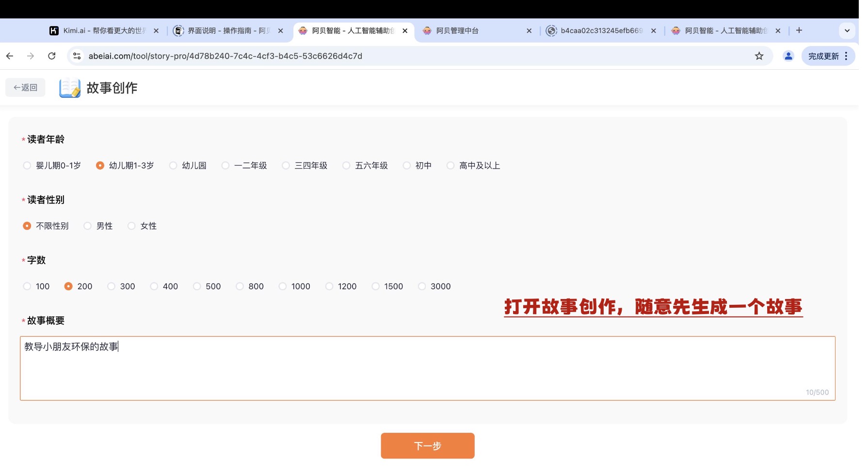Choose word count 1200
Viewport: 868px width, 473px height.
pos(341,286)
